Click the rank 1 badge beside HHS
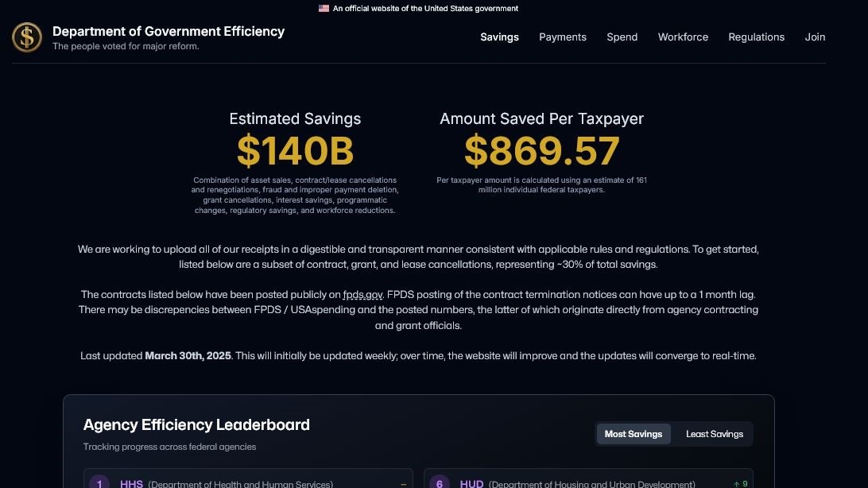This screenshot has width=868, height=488. point(99,483)
